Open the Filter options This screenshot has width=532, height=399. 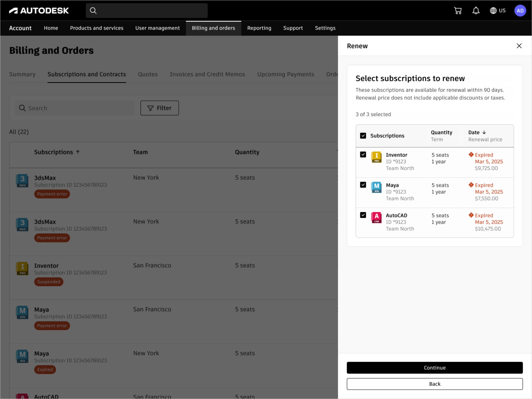coord(159,108)
